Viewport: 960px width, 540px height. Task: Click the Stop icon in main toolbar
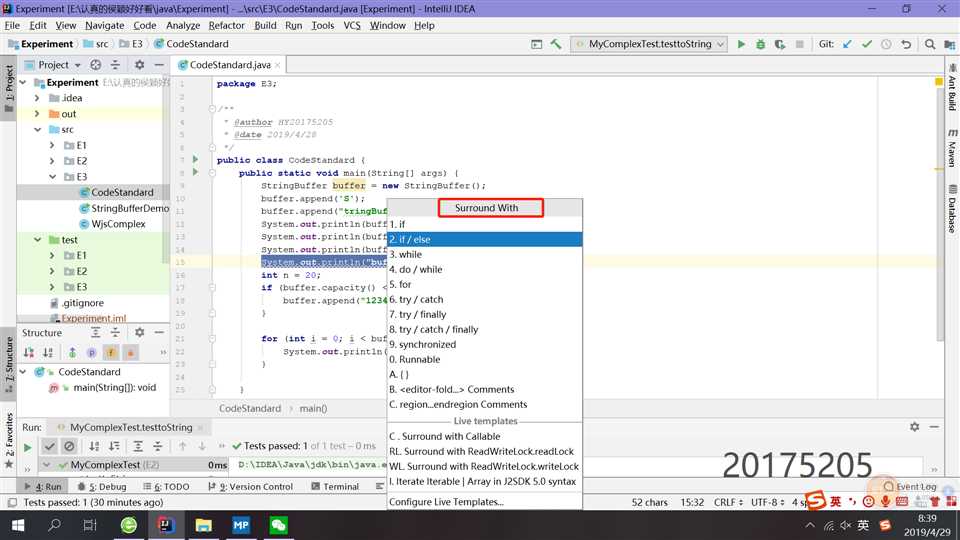pos(799,44)
